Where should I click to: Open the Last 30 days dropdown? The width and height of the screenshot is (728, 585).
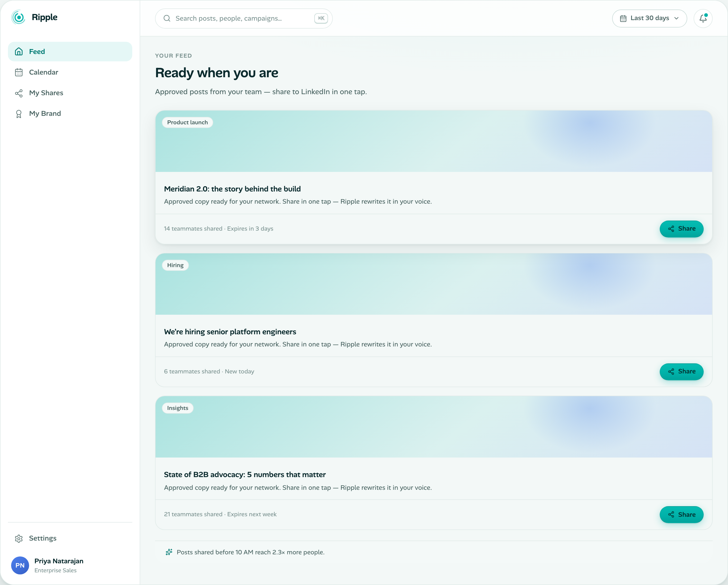[649, 18]
